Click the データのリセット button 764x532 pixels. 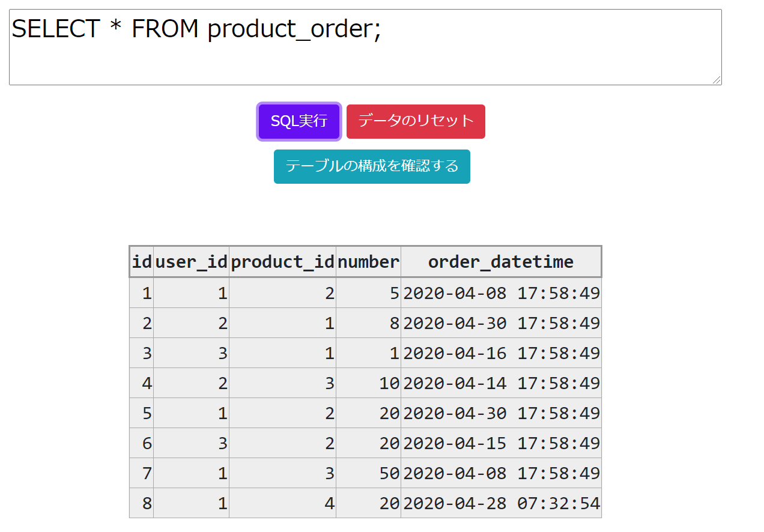416,121
